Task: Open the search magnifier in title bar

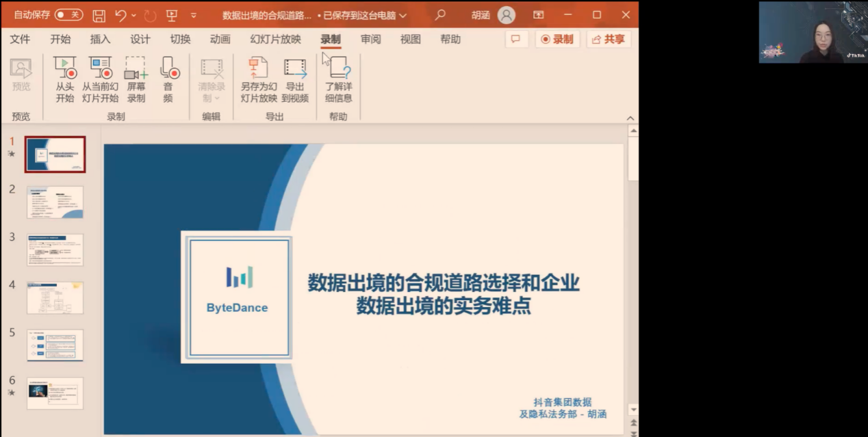Action: click(x=440, y=15)
